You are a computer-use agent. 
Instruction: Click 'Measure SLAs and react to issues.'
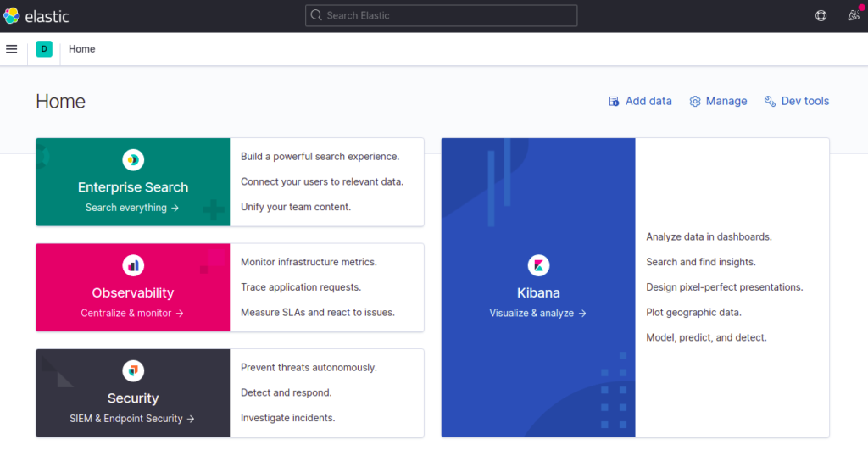318,313
